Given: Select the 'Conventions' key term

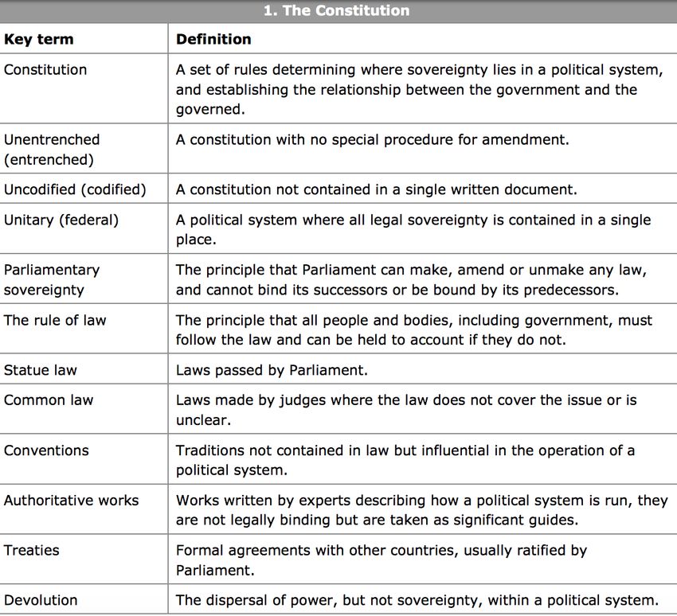Looking at the screenshot, I should coord(46,450).
